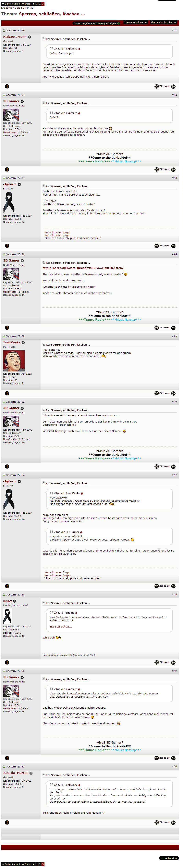This screenshot has width=183, height=868.
Task: Jump to 'Erste' page in top pagination
Action: click(x=26, y=4)
